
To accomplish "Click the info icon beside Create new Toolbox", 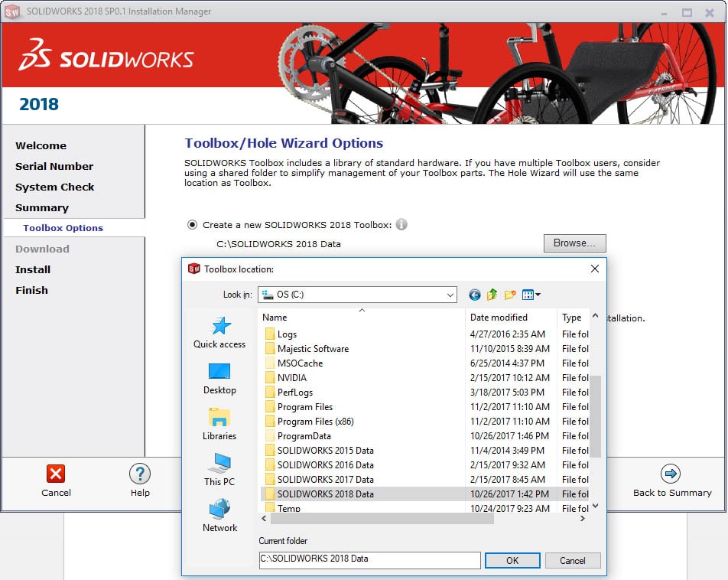I will pos(401,225).
